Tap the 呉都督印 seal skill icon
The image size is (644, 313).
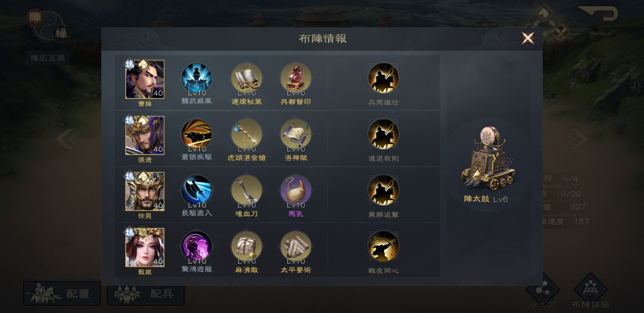coord(296,78)
